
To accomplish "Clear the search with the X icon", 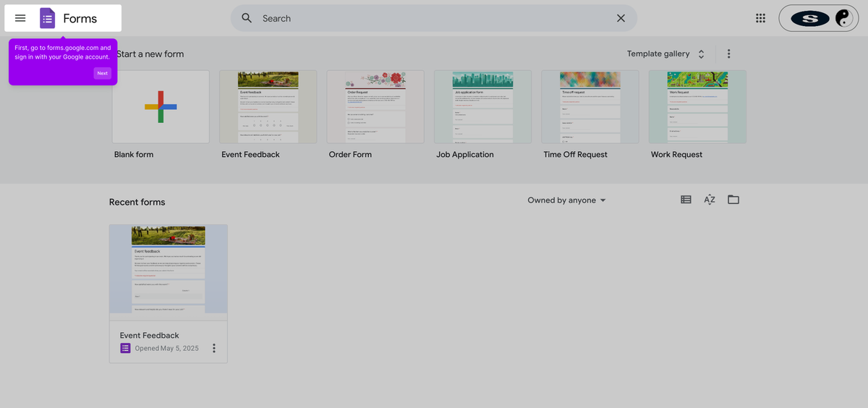I will (621, 18).
